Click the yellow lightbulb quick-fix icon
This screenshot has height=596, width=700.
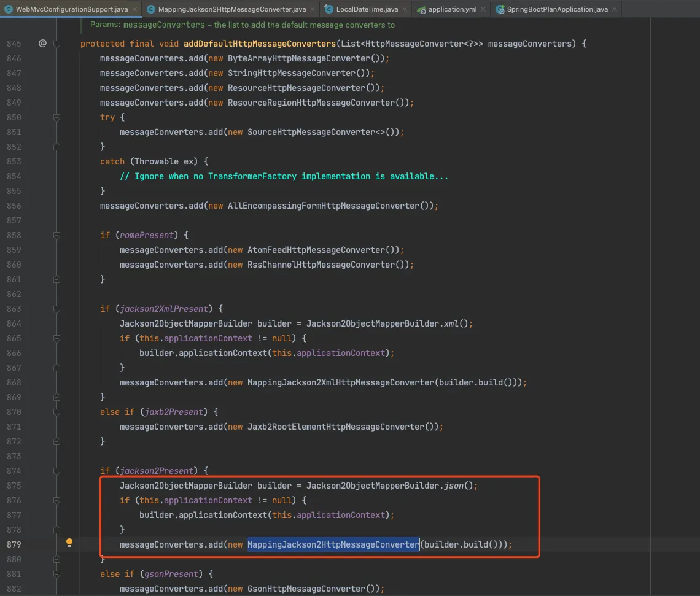(x=69, y=543)
